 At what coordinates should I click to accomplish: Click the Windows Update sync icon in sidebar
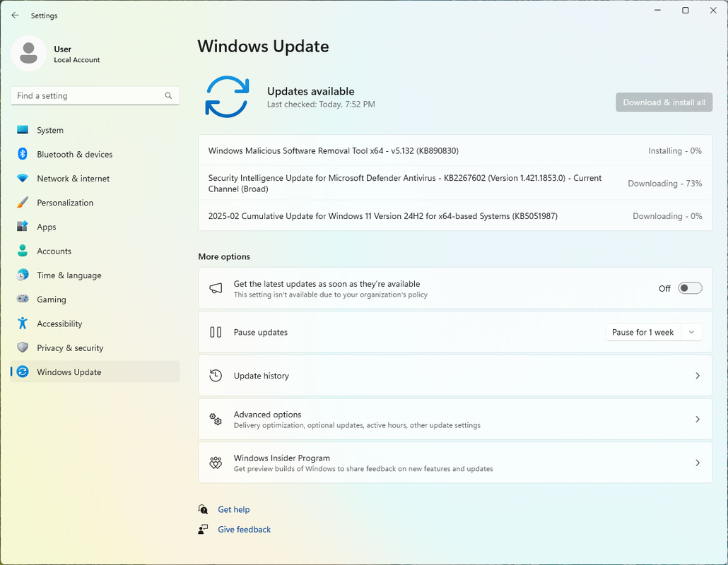[x=23, y=371]
